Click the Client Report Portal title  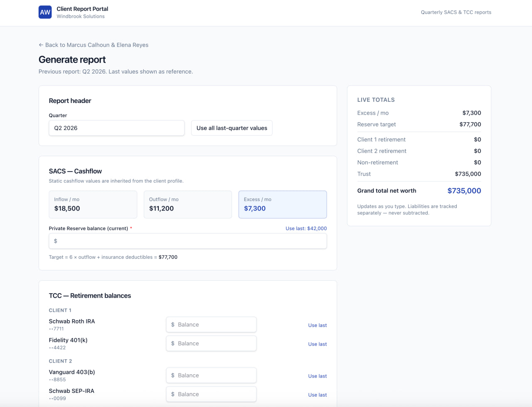82,9
